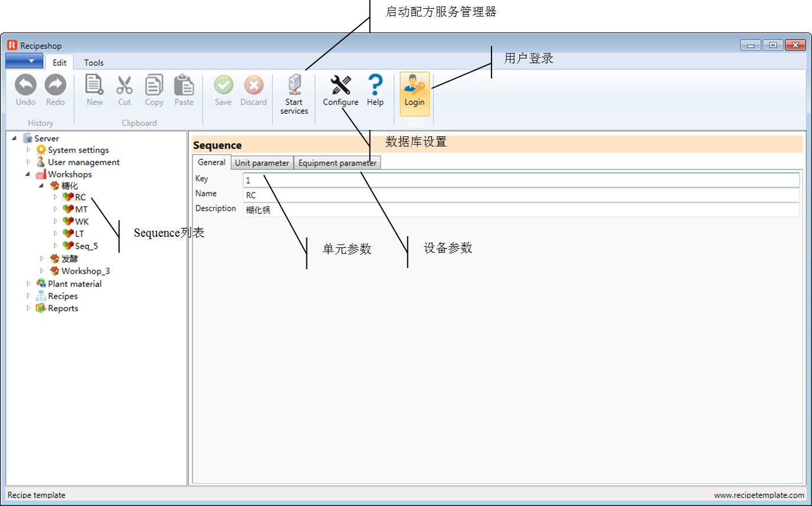Select User management in the tree
The image size is (812, 506).
click(83, 162)
